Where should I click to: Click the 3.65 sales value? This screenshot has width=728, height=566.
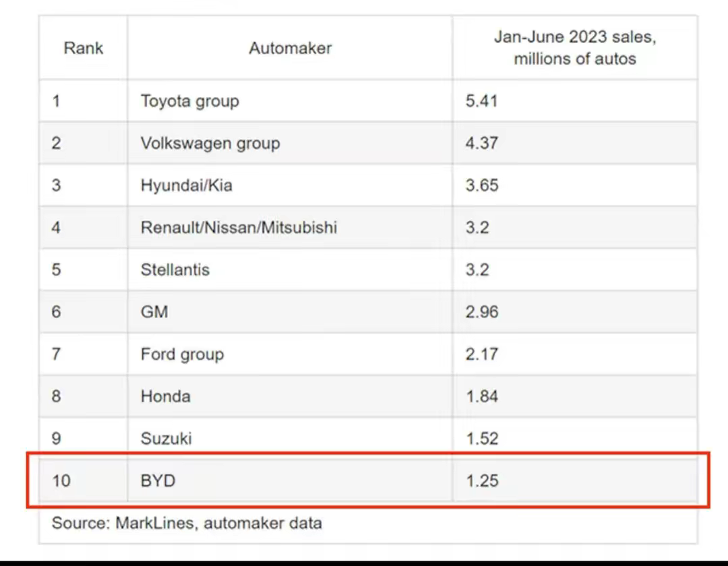pos(481,185)
